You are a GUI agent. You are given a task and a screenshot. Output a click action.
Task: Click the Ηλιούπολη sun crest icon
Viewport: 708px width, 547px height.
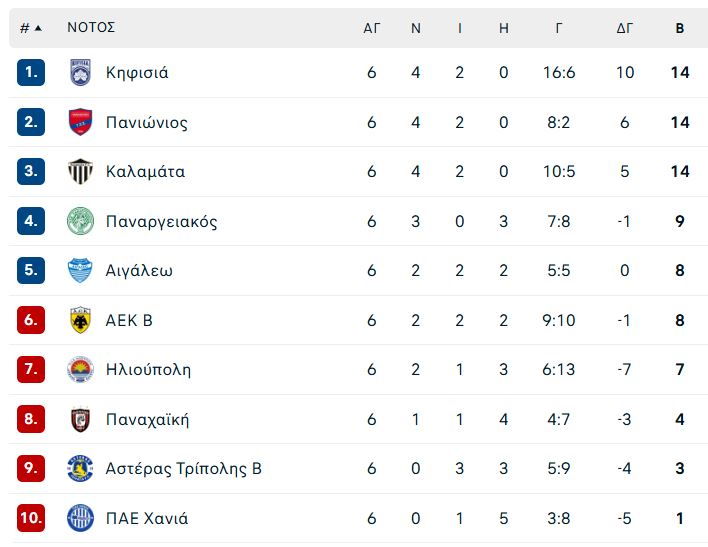(x=80, y=369)
